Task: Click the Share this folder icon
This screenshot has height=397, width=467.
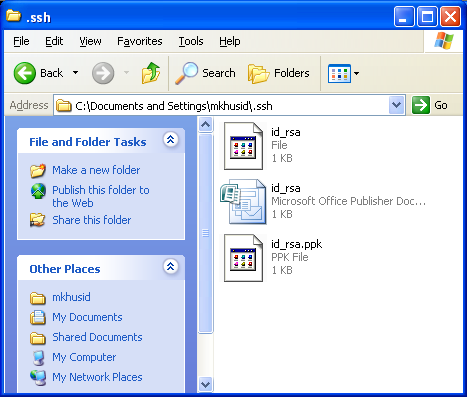Action: point(37,220)
